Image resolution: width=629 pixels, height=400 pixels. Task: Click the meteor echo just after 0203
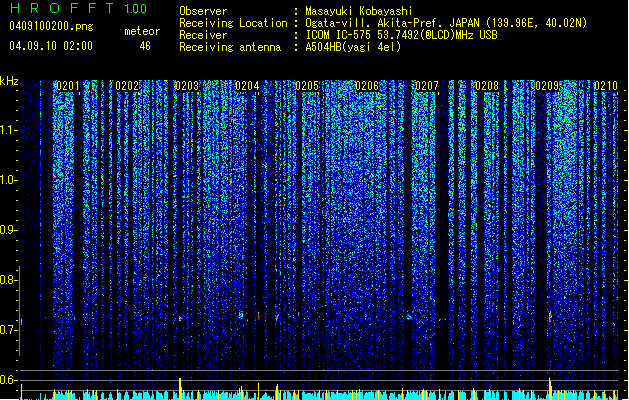(181, 319)
